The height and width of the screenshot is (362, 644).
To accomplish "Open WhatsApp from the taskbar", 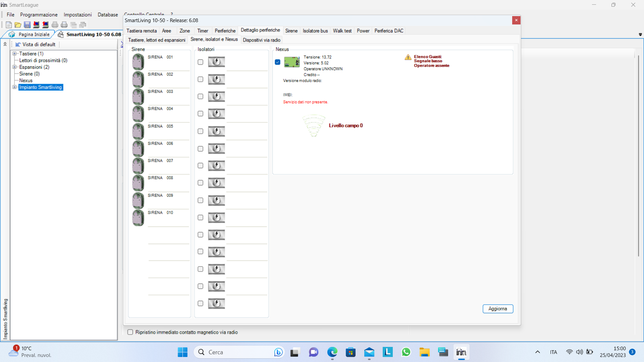I will pyautogui.click(x=406, y=352).
